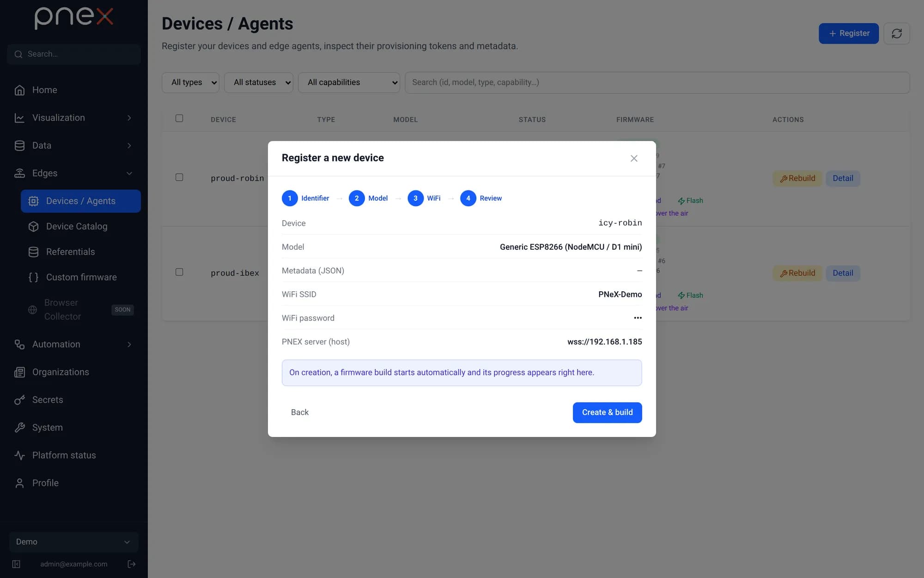Click the Organizations building icon
The image size is (924, 578).
click(x=19, y=372)
